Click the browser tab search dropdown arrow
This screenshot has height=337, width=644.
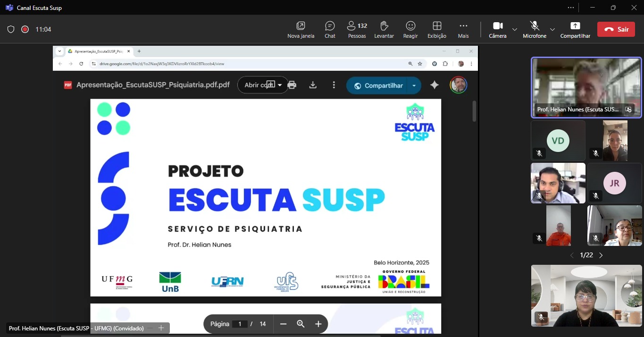[x=59, y=51]
